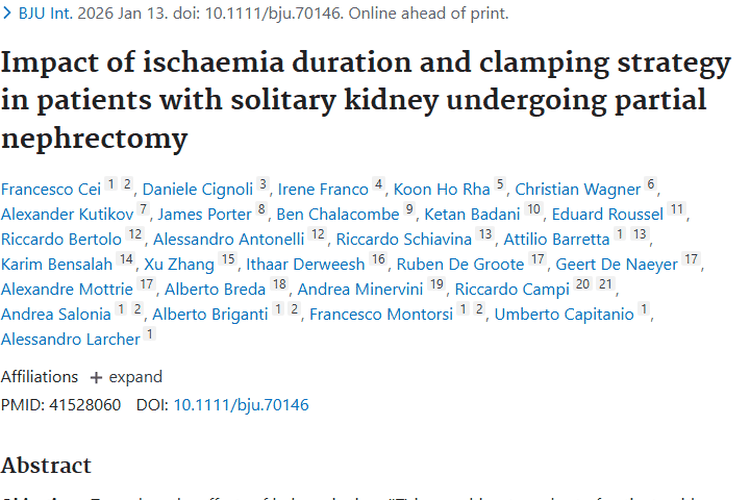
Task: Open author Alexandre Mottrie's link
Action: (x=66, y=289)
